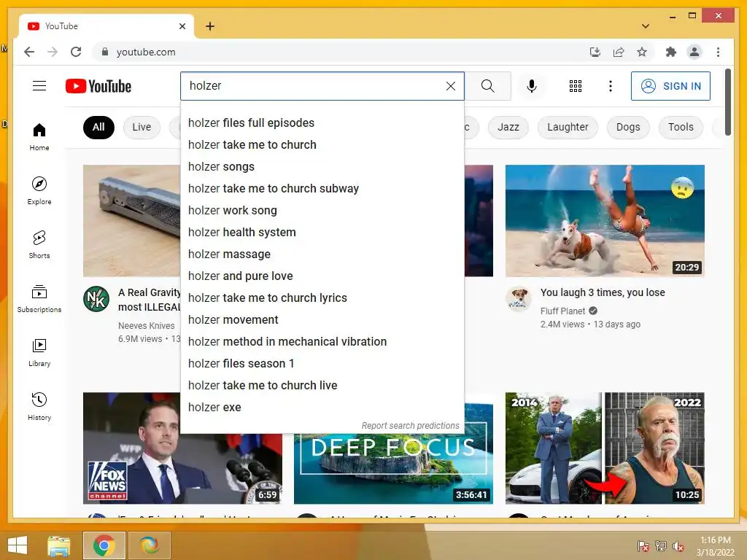This screenshot has width=747, height=560.
Task: Click the taskbar volume icon
Action: tap(678, 546)
